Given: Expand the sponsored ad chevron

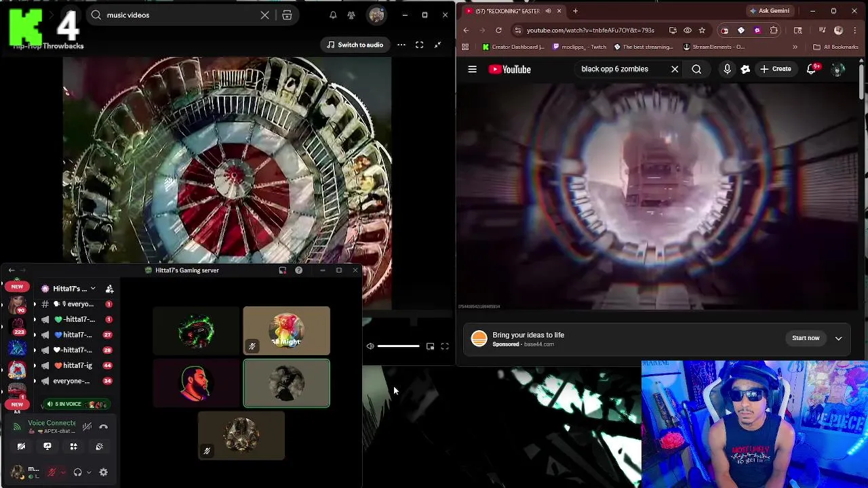Looking at the screenshot, I should point(839,338).
